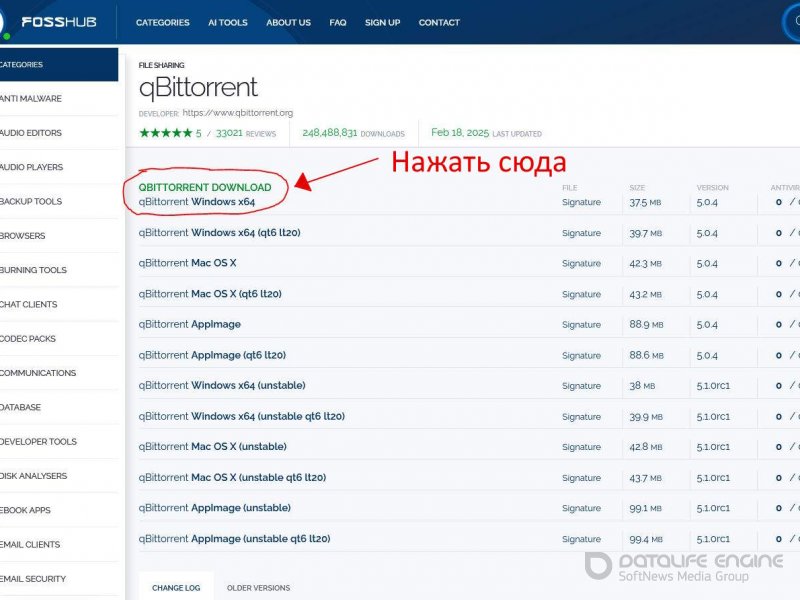Open Ebook Apps category
This screenshot has width=800, height=600.
25,510
